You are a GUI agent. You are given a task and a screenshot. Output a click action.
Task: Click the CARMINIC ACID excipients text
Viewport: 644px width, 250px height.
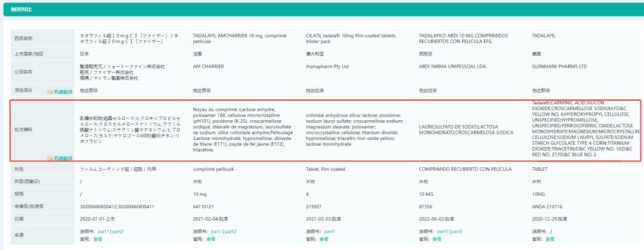click(x=586, y=129)
